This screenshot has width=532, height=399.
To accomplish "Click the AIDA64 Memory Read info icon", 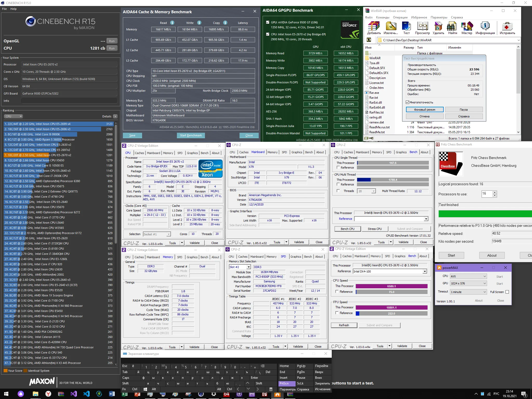I will pyautogui.click(x=172, y=23).
